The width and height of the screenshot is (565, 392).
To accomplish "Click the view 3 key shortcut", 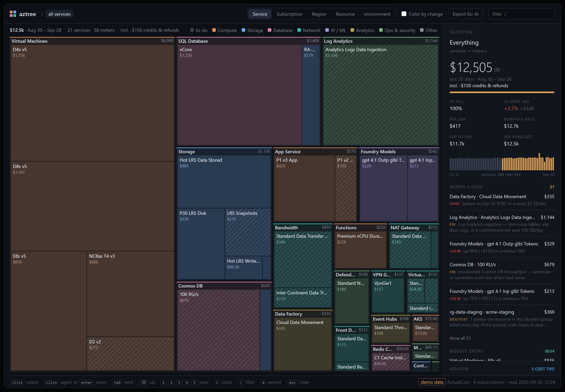I will pyautogui.click(x=179, y=382).
